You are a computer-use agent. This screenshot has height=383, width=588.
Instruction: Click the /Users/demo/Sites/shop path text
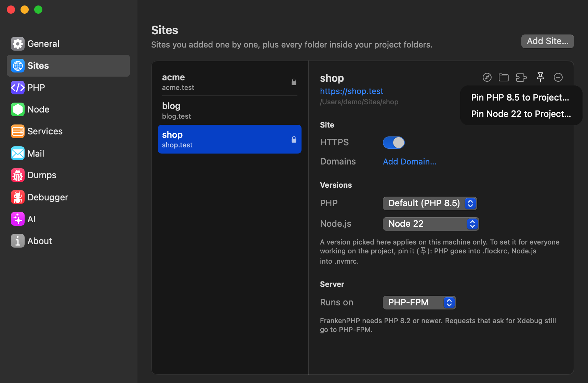point(359,102)
